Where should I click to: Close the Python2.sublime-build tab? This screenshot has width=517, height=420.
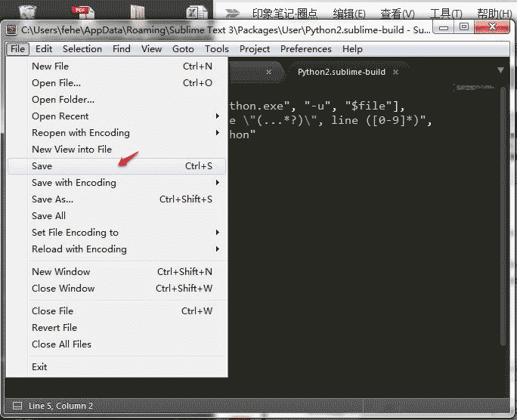coord(395,72)
